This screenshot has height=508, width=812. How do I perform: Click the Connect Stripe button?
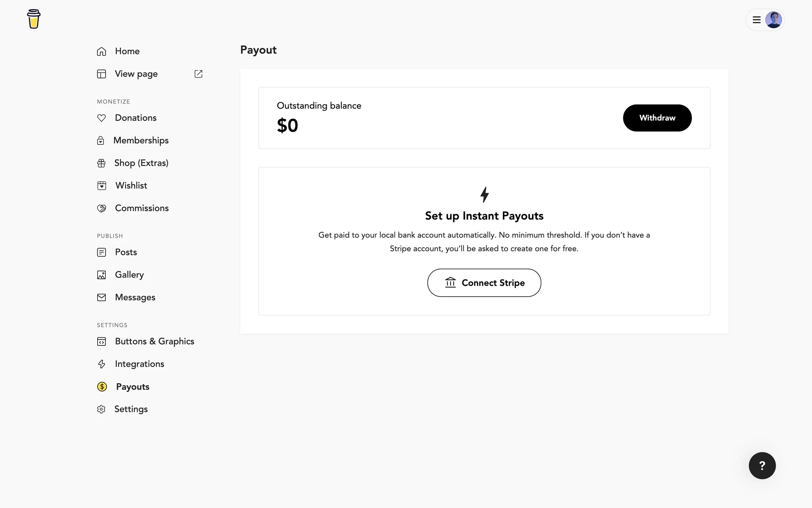484,283
